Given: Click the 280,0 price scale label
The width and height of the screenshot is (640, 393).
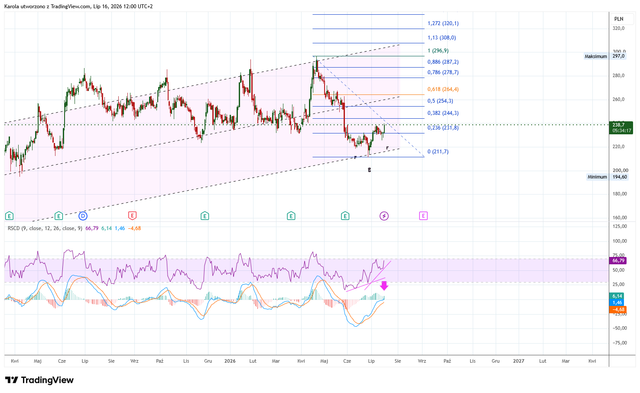Looking at the screenshot, I should [618, 75].
